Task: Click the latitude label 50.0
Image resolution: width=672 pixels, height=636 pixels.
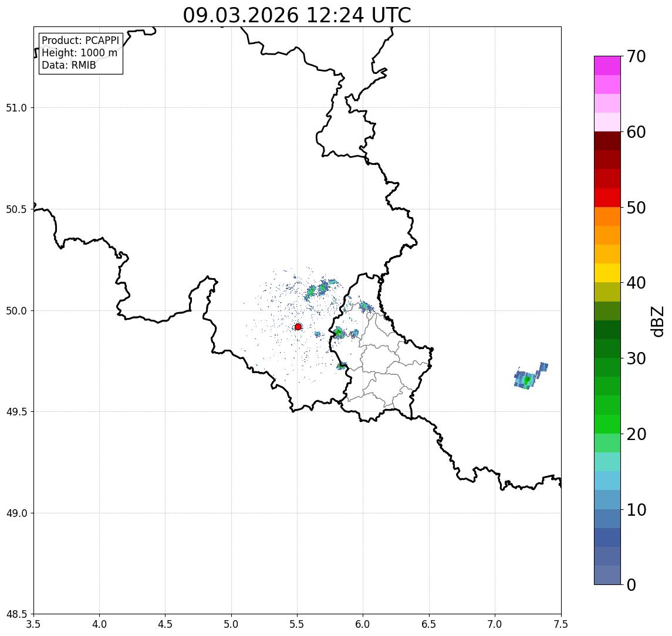Action: click(x=16, y=311)
